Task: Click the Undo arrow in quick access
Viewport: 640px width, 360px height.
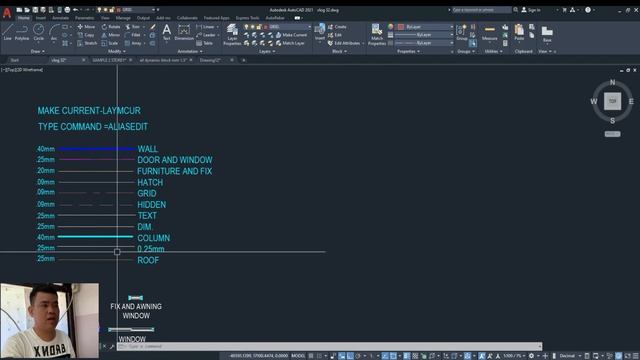Action: (76, 9)
